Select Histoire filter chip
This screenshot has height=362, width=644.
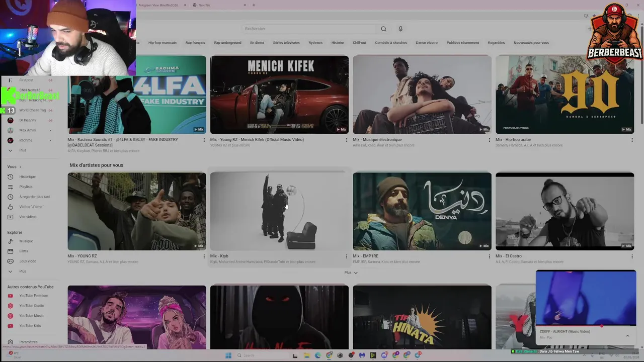coord(338,43)
